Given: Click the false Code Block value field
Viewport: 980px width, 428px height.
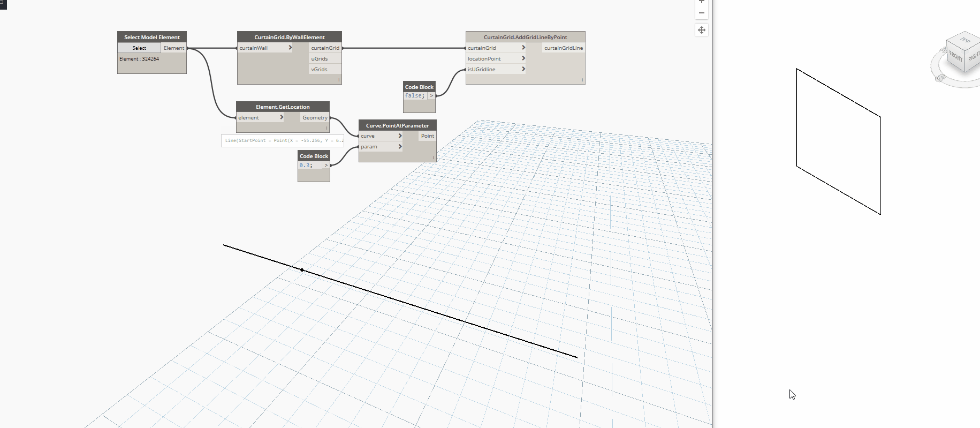Looking at the screenshot, I should [x=414, y=96].
